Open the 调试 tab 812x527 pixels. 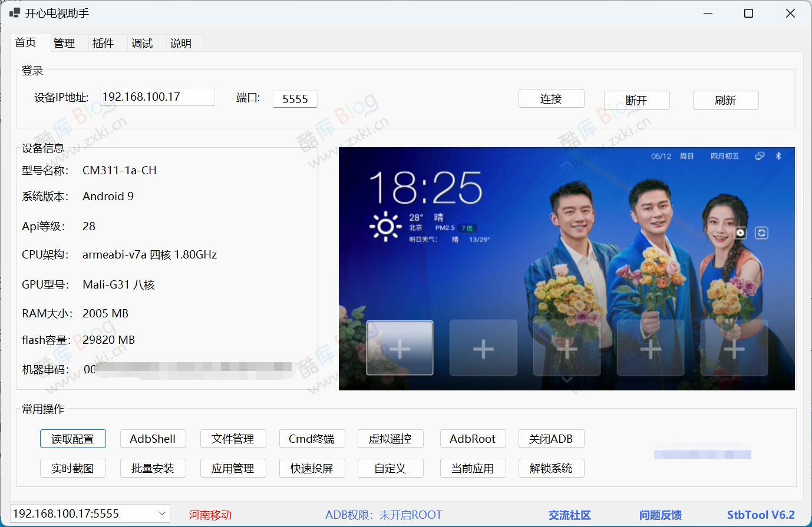[x=141, y=43]
